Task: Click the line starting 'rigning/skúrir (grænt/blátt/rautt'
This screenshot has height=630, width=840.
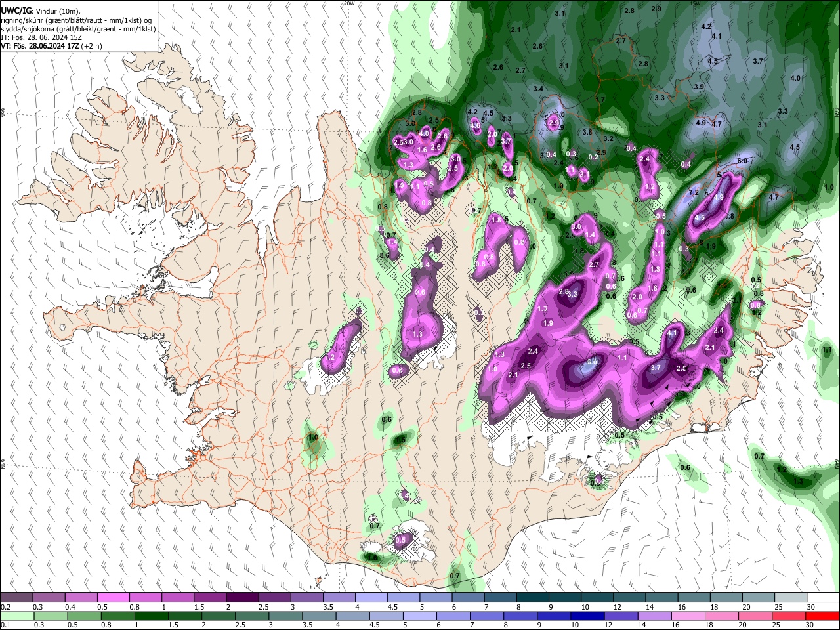Action: [76, 20]
